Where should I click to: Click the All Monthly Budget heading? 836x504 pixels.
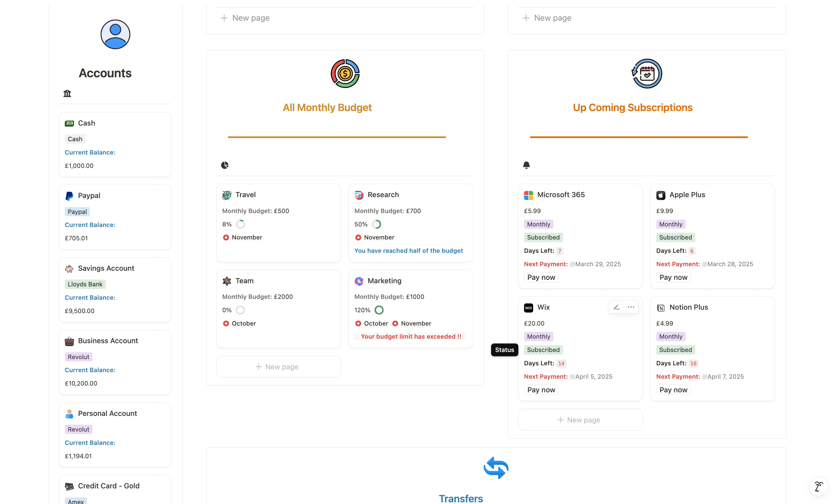tap(327, 107)
